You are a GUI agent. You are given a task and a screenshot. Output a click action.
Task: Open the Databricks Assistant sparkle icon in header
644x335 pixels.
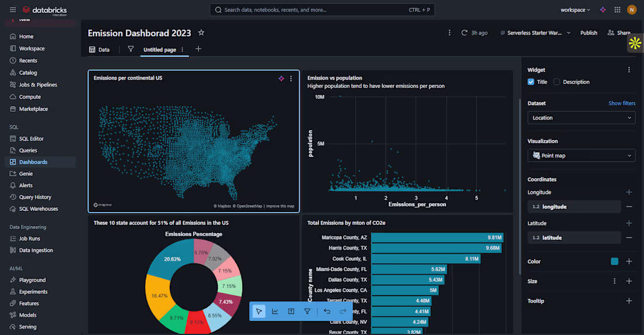[x=602, y=10]
